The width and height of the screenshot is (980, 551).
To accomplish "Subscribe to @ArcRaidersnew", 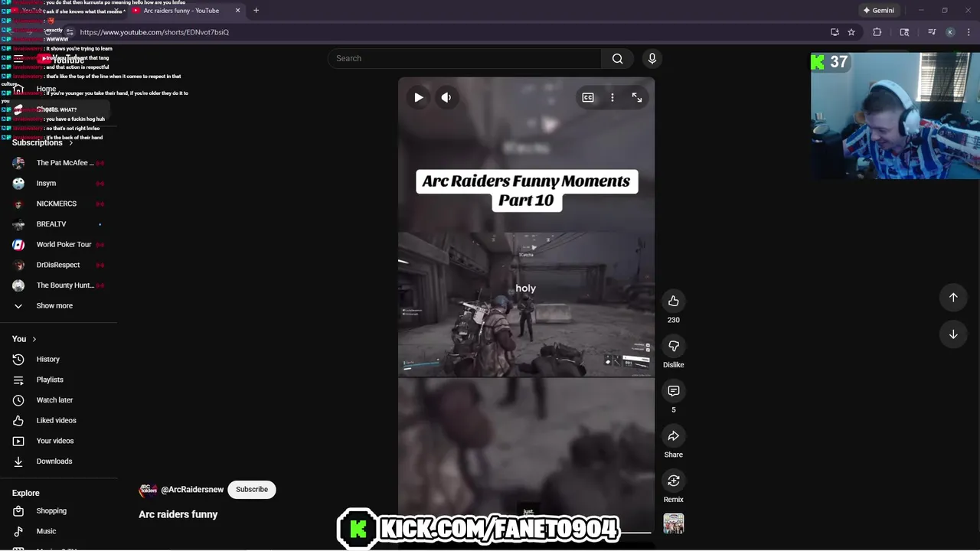I will [252, 490].
